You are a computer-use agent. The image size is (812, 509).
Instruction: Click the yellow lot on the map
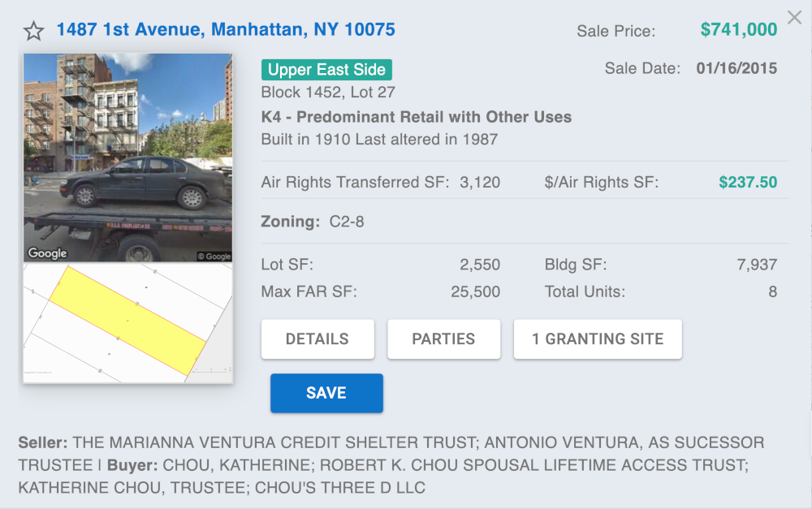pos(127,321)
